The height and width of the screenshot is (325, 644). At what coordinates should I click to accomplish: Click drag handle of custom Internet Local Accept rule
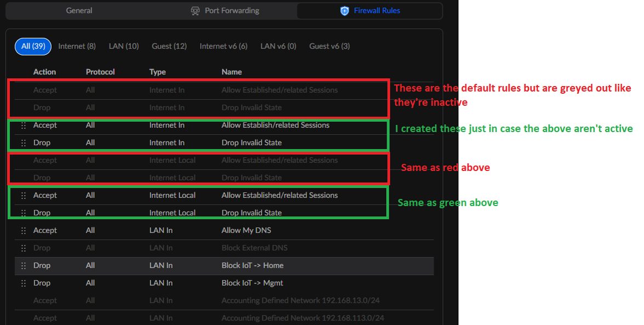pyautogui.click(x=23, y=195)
